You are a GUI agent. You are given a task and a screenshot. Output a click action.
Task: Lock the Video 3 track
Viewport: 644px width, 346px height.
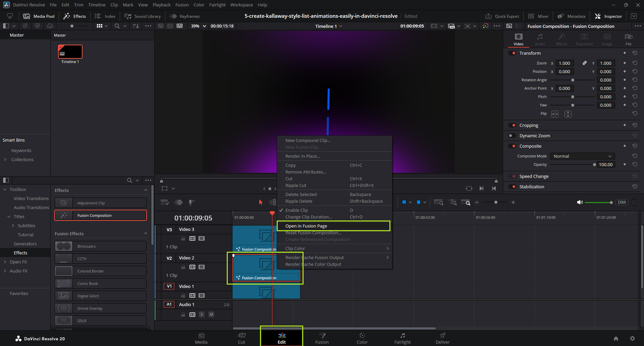tap(183, 239)
